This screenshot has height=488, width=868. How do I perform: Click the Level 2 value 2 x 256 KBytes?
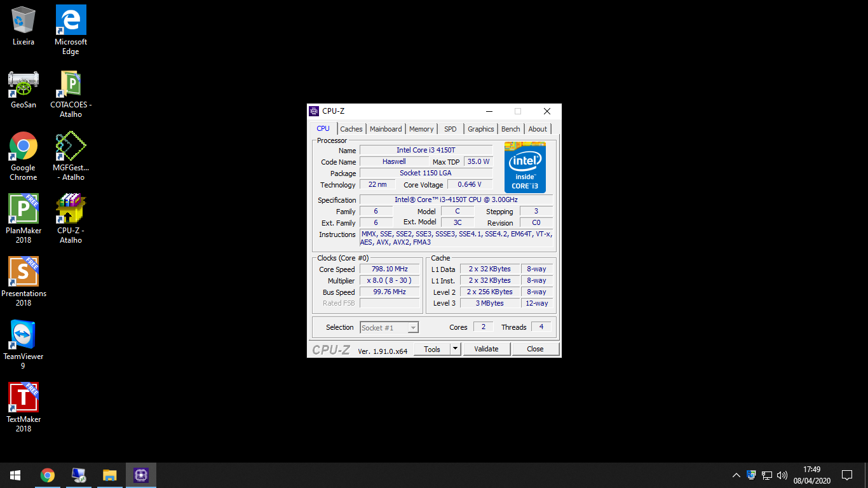490,292
